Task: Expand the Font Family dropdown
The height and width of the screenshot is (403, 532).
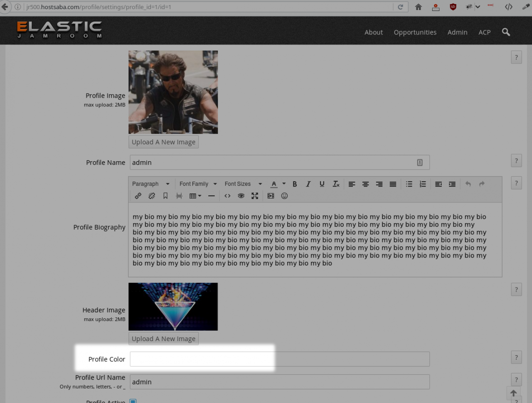Action: click(x=198, y=184)
